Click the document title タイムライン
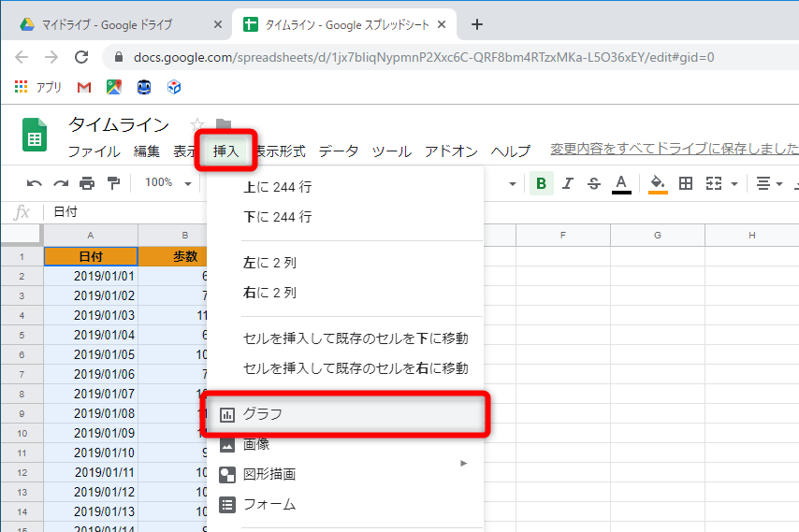Image resolution: width=799 pixels, height=532 pixels. (119, 124)
